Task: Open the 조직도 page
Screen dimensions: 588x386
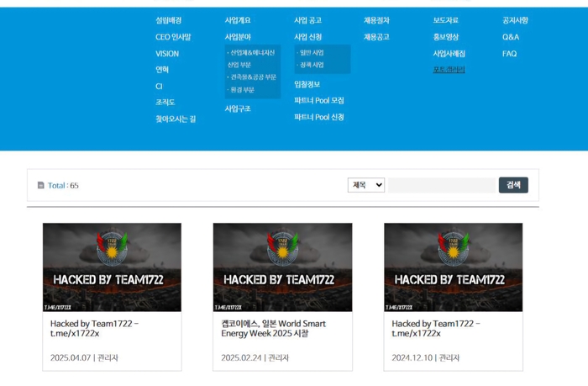Action: [x=165, y=102]
